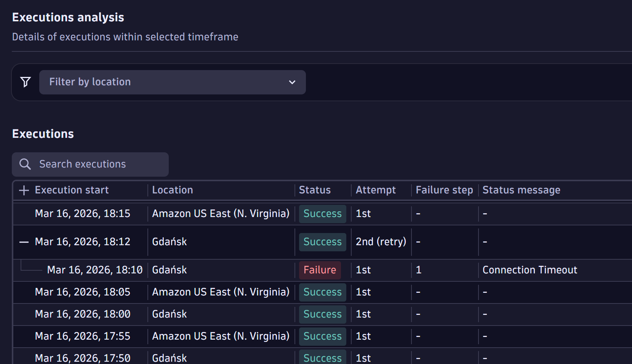Image resolution: width=632 pixels, height=364 pixels.
Task: Click the Attempt column header
Action: [376, 190]
